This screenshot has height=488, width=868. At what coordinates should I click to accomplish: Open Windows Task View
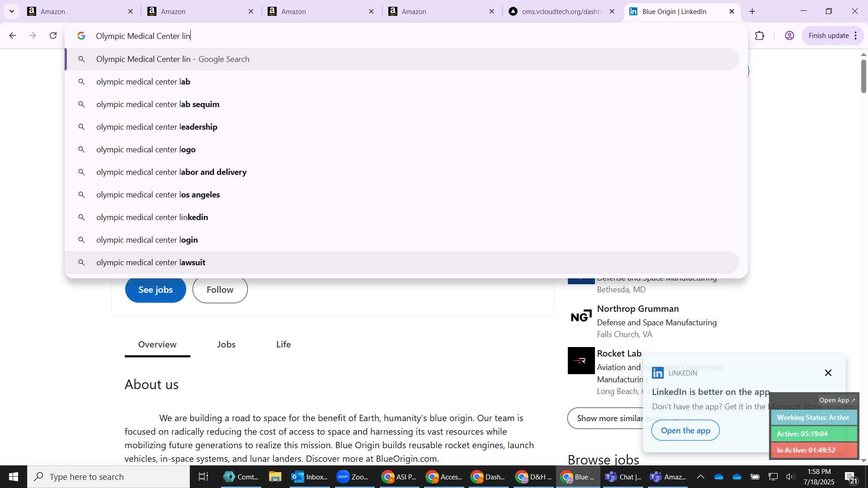[x=203, y=477]
